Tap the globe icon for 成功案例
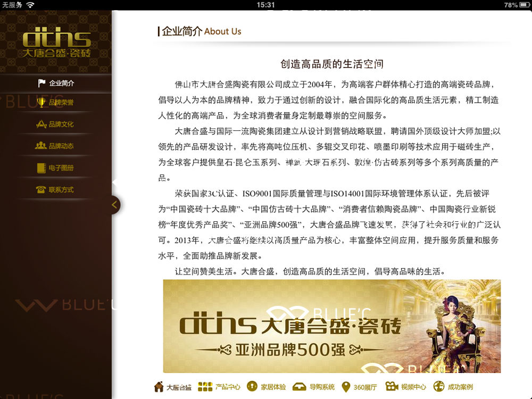The image size is (532, 399). coord(439,386)
